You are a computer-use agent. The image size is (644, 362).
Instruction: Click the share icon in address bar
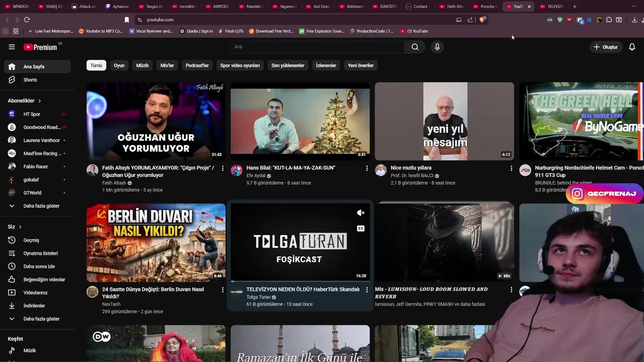(x=470, y=20)
